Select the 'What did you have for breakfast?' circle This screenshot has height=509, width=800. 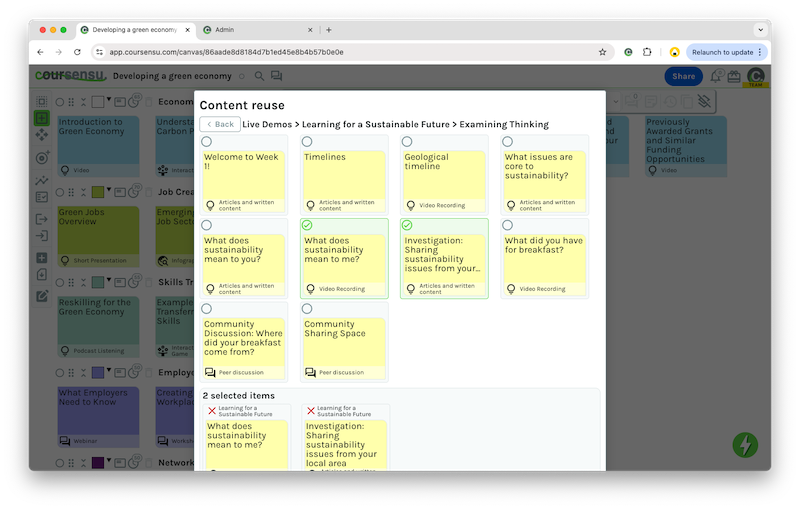[x=507, y=226]
